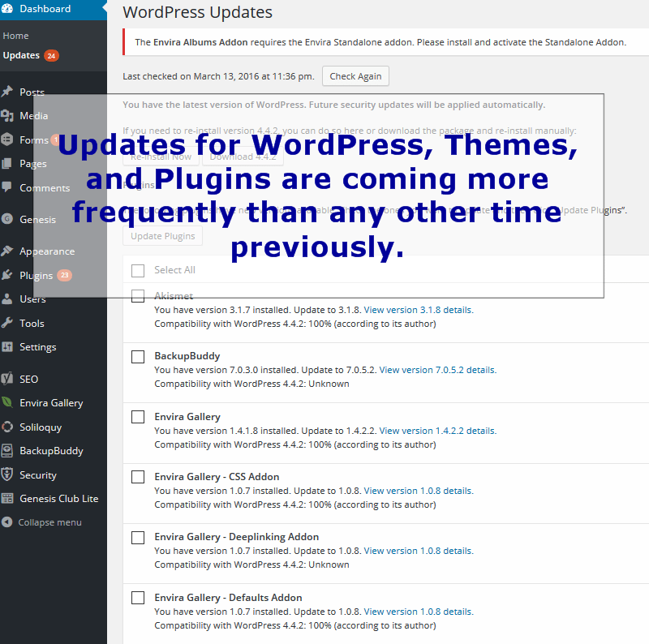Check the Select All checkbox
This screenshot has width=649, height=644.
pyautogui.click(x=138, y=270)
